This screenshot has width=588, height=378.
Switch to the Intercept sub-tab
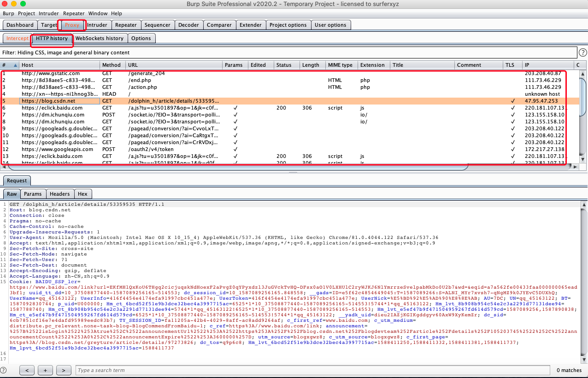[18, 38]
